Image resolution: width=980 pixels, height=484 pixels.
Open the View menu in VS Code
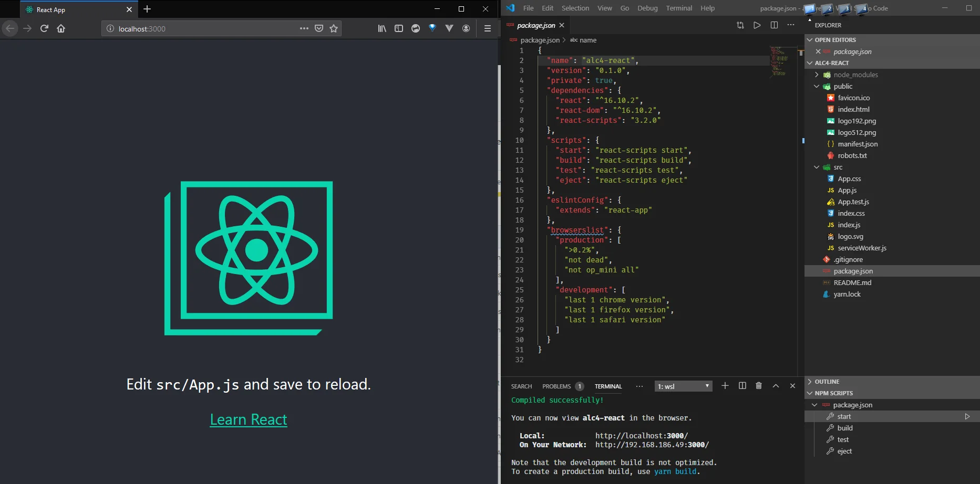click(x=605, y=8)
